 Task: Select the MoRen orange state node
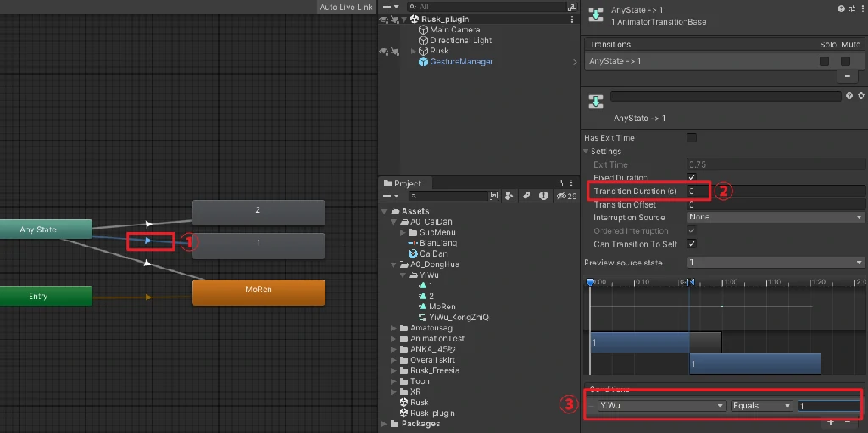pyautogui.click(x=259, y=291)
